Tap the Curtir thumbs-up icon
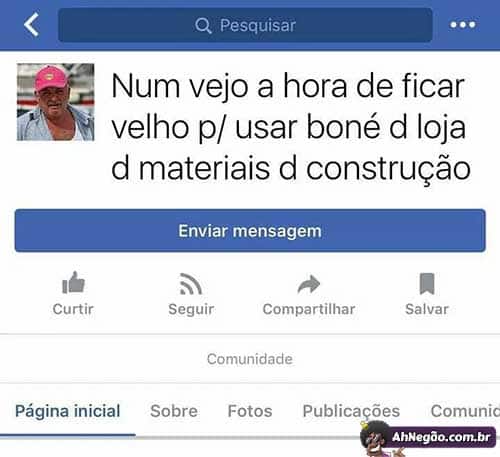Viewport: 500px width, 457px height. 73,282
